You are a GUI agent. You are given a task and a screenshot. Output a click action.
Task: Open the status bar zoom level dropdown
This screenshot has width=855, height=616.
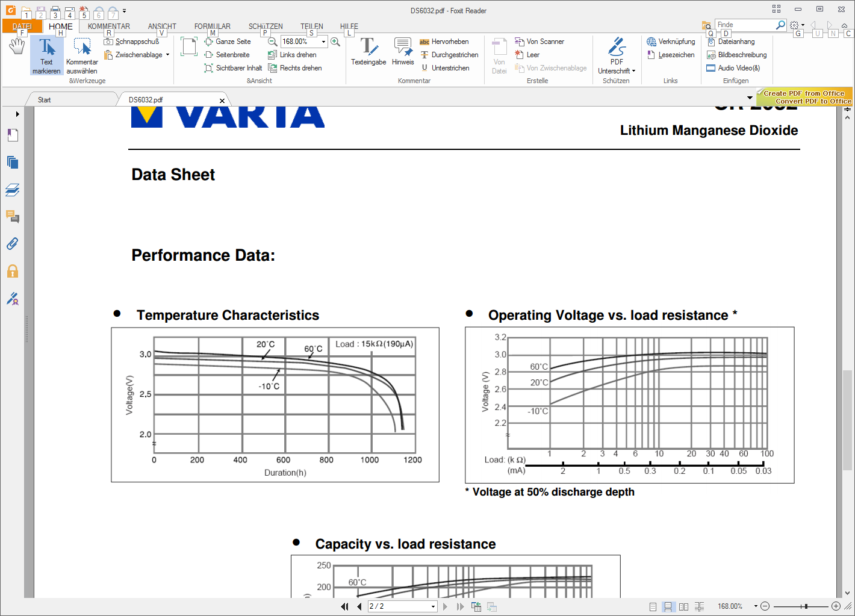[756, 606]
